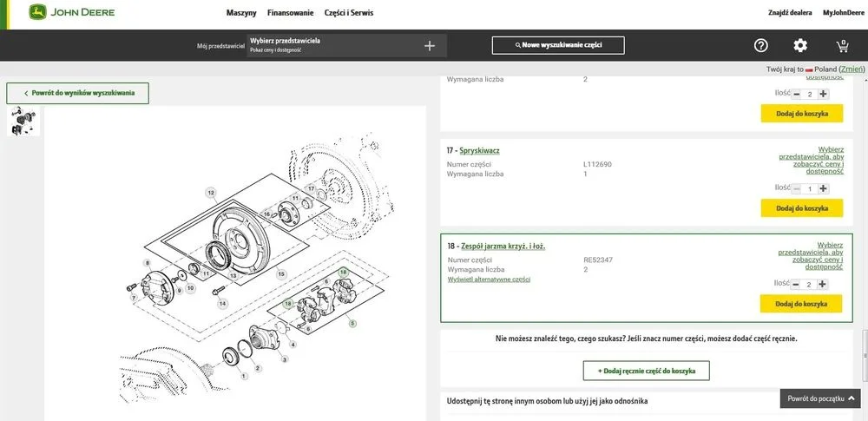Select callout 5 in the diagram
Viewport: 868px width, 421px height.
(352, 324)
